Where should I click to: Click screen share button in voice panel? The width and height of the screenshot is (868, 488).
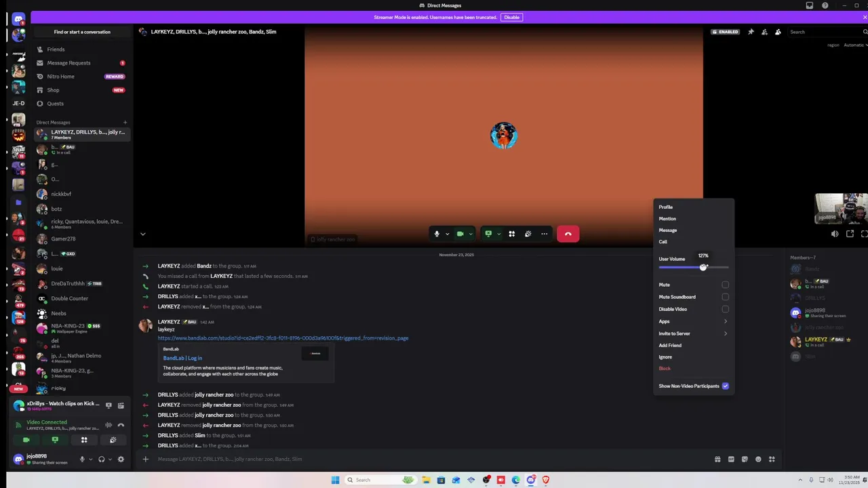(x=55, y=440)
